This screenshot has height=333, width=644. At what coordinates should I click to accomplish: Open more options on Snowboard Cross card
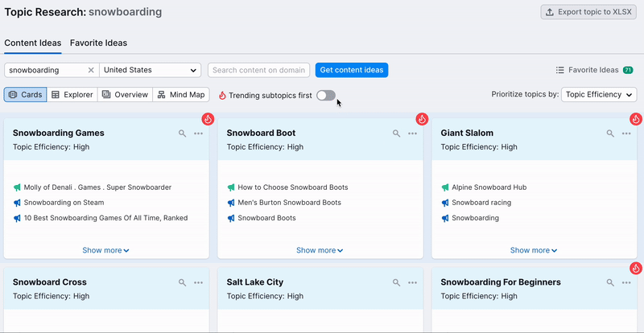(199, 283)
